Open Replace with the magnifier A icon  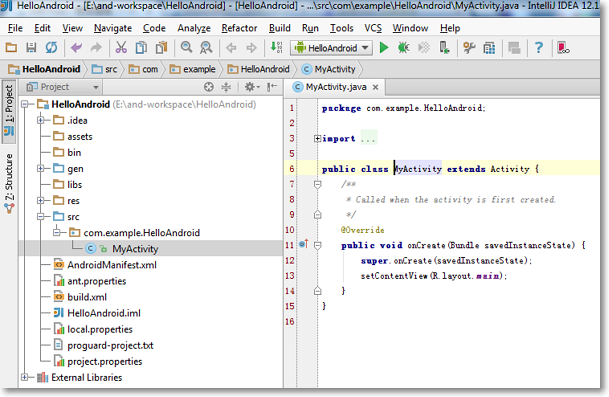pos(206,48)
